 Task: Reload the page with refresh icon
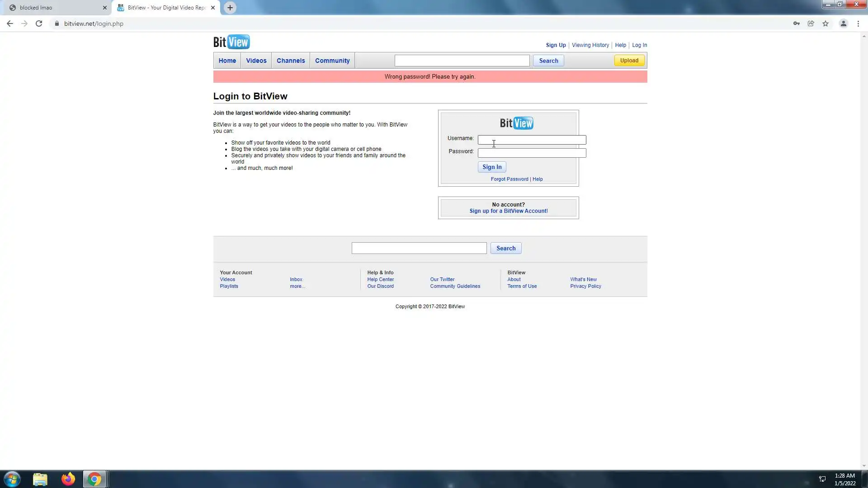click(x=39, y=23)
